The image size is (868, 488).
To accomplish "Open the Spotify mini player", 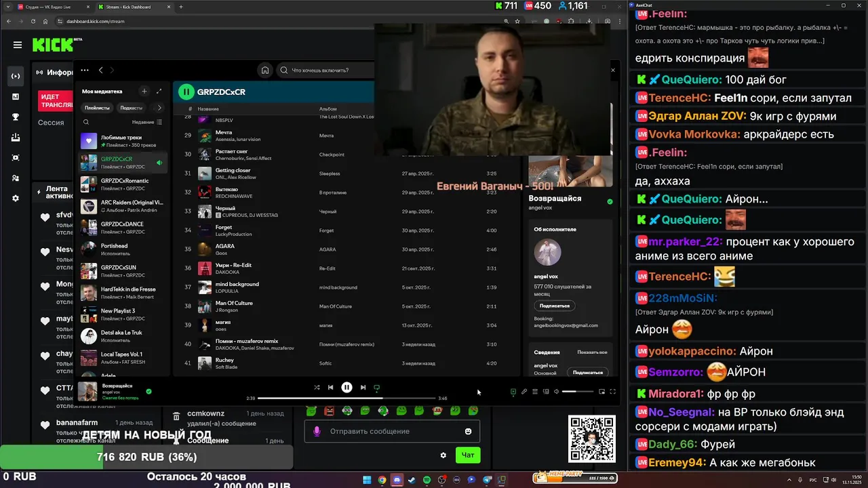I will click(601, 391).
